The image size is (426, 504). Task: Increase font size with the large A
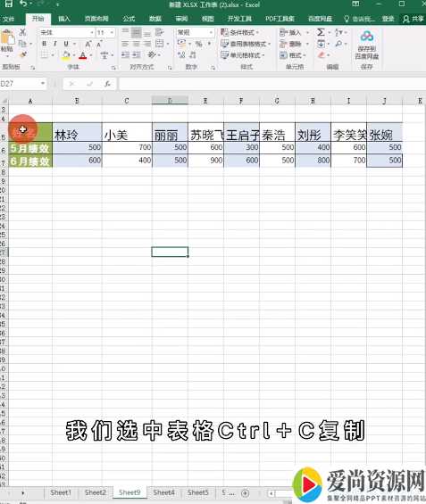point(88,44)
